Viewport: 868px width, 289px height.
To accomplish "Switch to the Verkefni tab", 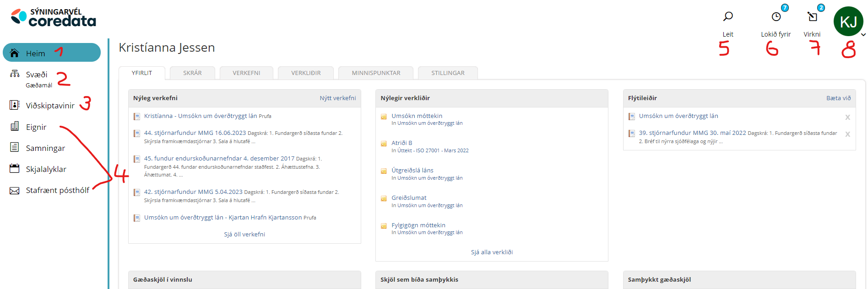I will pos(246,73).
